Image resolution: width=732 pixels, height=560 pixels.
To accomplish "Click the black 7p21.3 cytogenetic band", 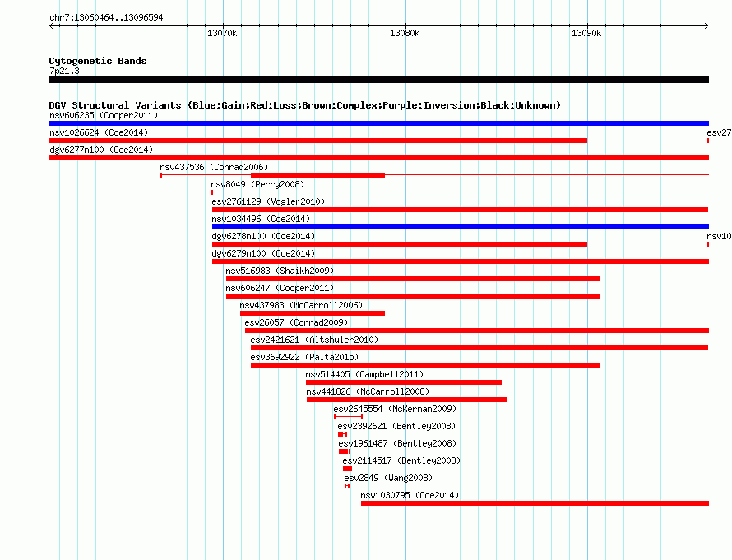I will coord(378,80).
